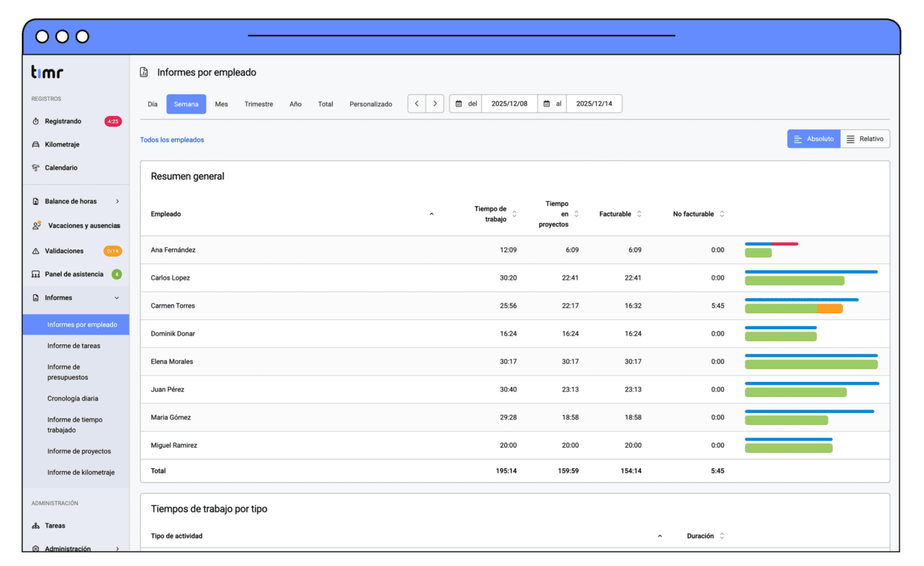The width and height of the screenshot is (924, 566).
Task: Open Informe de proyectos report
Action: click(x=79, y=451)
